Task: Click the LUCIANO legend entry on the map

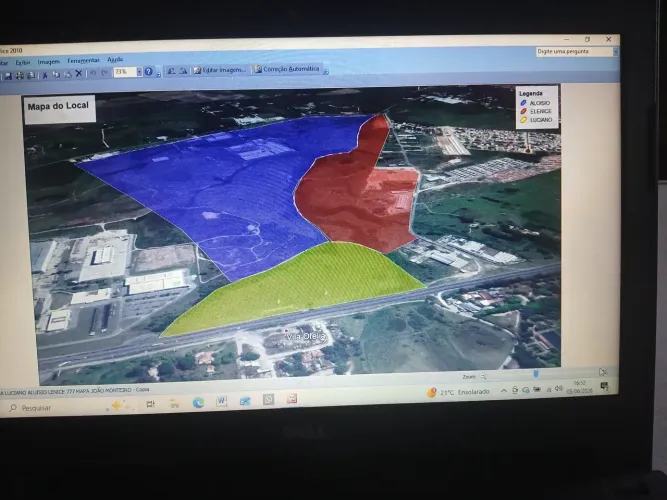Action: 536,120
